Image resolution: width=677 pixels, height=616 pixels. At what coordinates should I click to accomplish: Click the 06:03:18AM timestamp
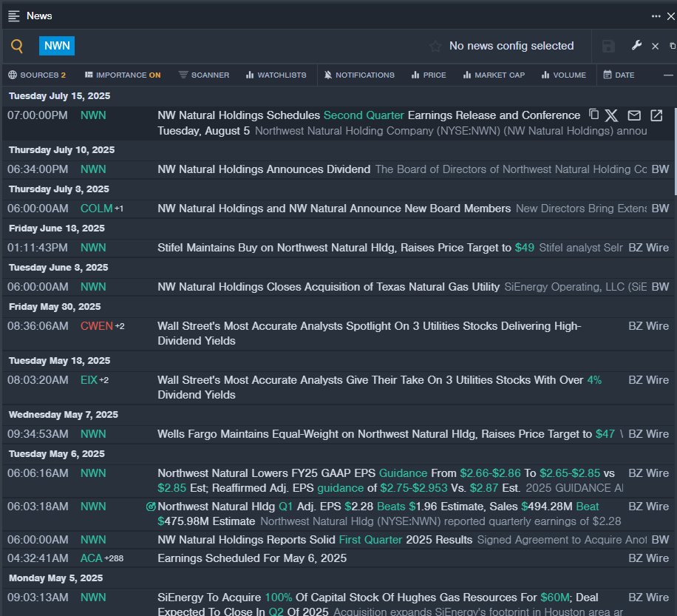click(x=38, y=507)
